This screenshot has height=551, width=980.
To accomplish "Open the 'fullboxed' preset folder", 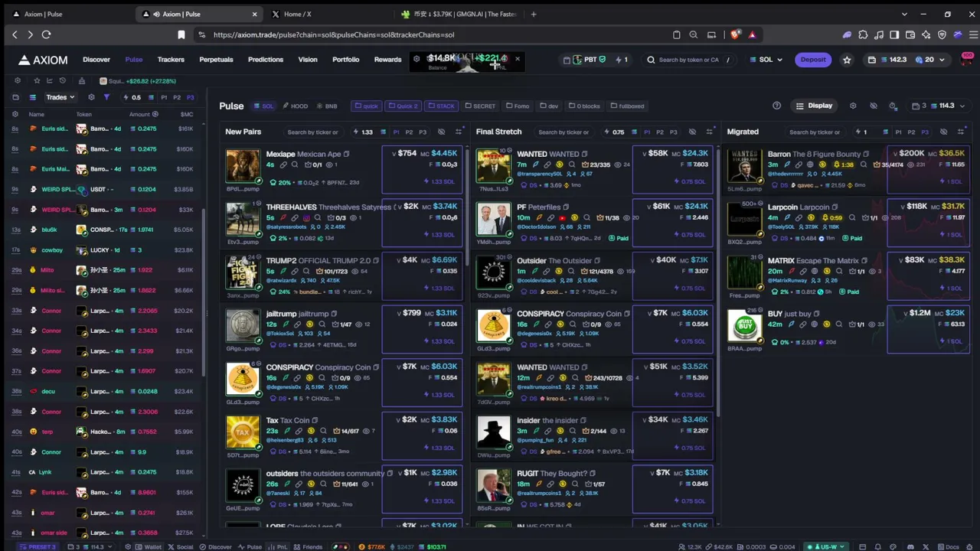I will (627, 106).
